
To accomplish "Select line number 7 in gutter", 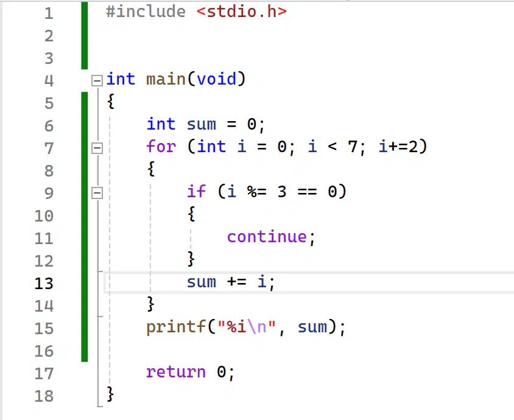I will click(x=49, y=148).
